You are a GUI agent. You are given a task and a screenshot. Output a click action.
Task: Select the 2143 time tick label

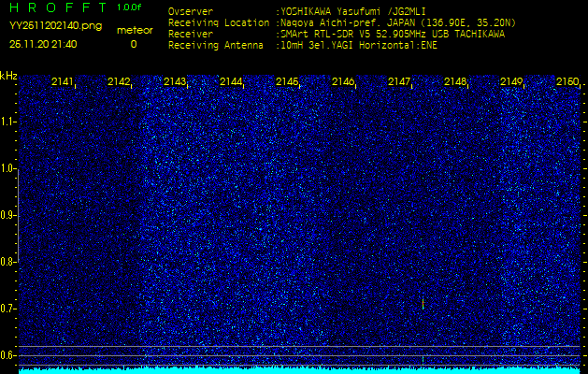[x=175, y=81]
